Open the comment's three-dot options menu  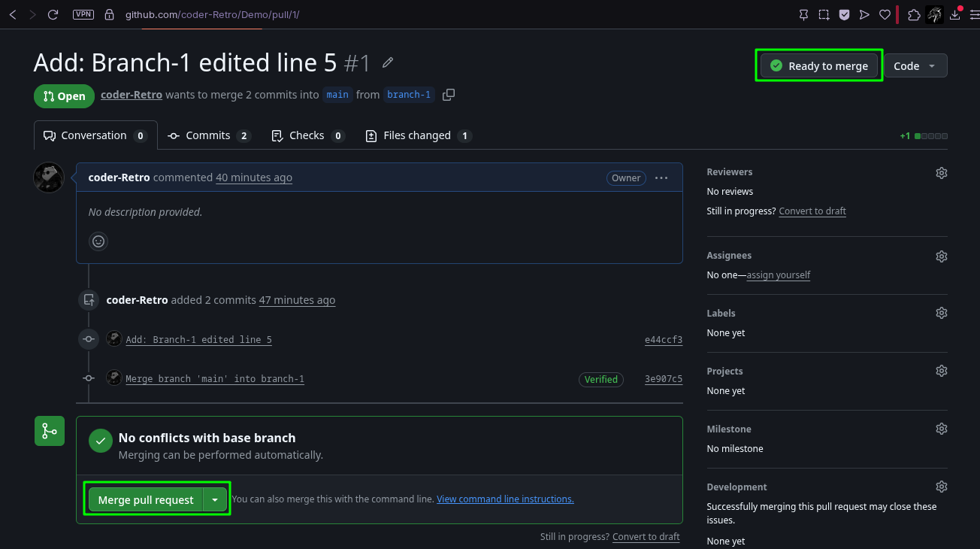click(661, 178)
